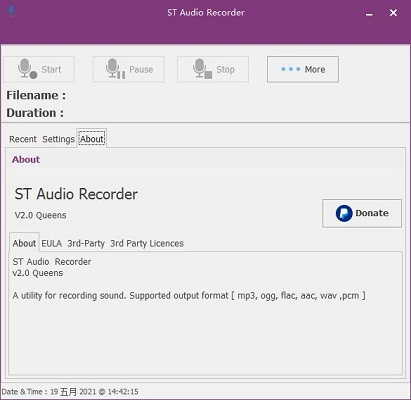The width and height of the screenshot is (411, 400).
Task: Open the EULA sub-tab
Action: [x=52, y=244]
